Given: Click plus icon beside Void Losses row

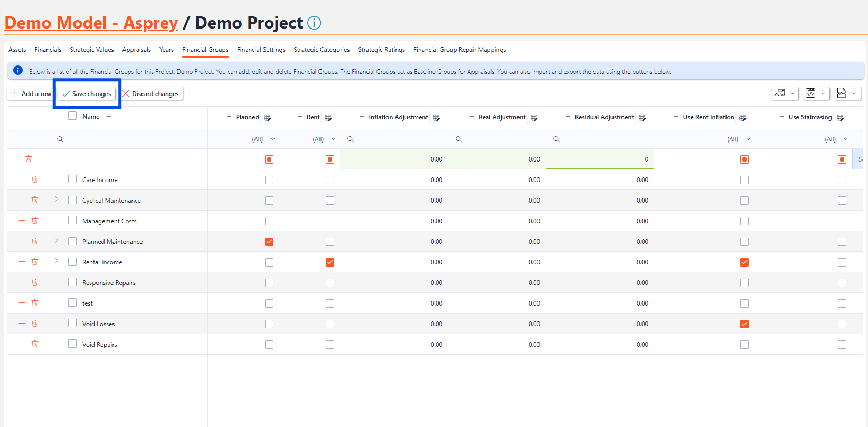Looking at the screenshot, I should [x=22, y=324].
